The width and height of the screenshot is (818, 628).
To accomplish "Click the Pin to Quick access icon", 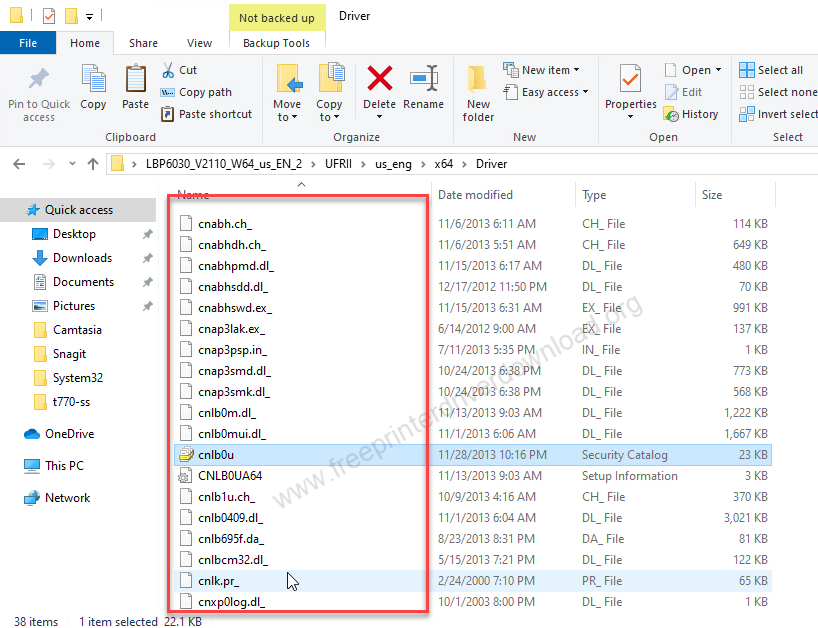I will (39, 79).
